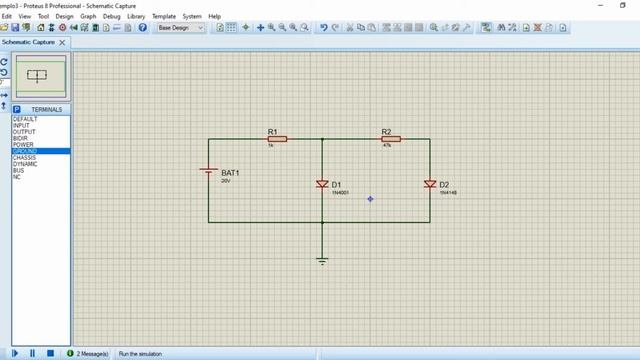Open the System menu
The image size is (640, 360).
pos(192,16)
